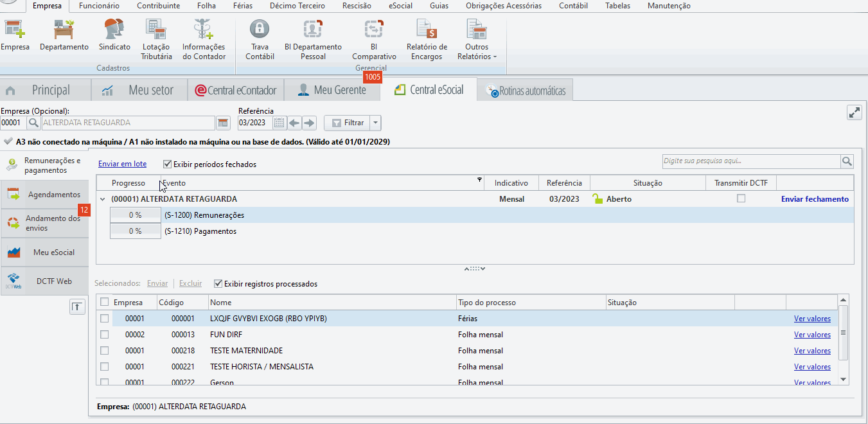This screenshot has height=424, width=868.
Task: Toggle Exibir registros processados checkbox
Action: [x=218, y=283]
